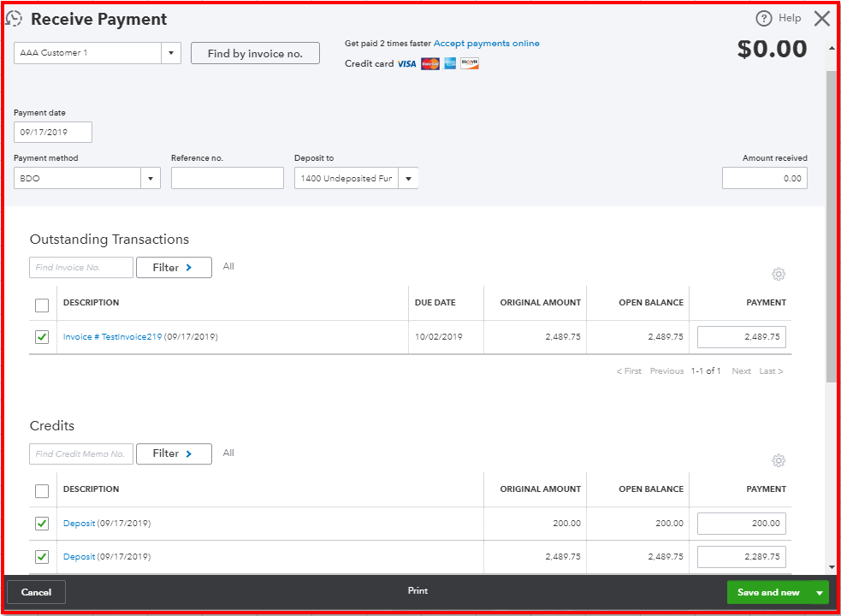Close the Receive Payment window
Viewport: 841px width, 616px height.
[x=821, y=19]
